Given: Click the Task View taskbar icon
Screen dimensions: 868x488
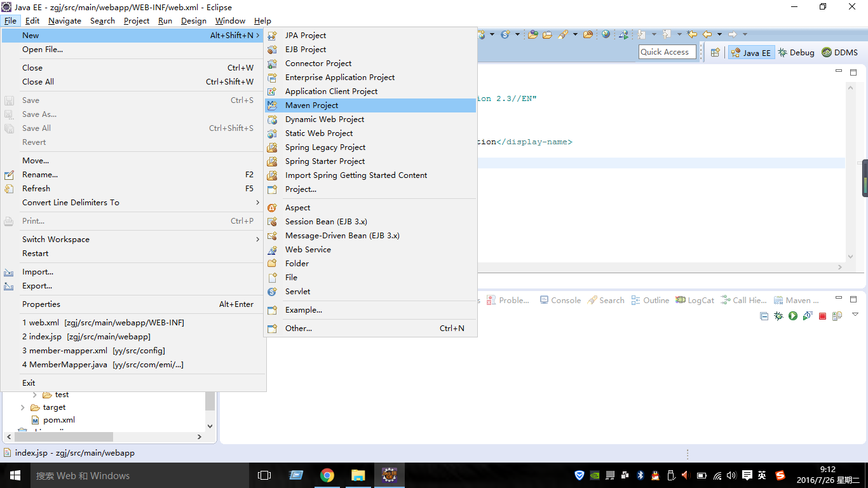Looking at the screenshot, I should 264,475.
